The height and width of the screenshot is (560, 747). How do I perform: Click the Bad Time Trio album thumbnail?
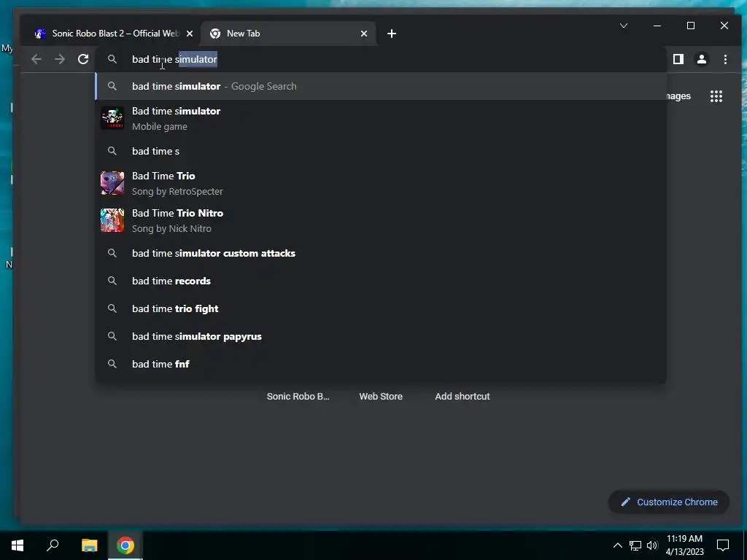pyautogui.click(x=112, y=183)
